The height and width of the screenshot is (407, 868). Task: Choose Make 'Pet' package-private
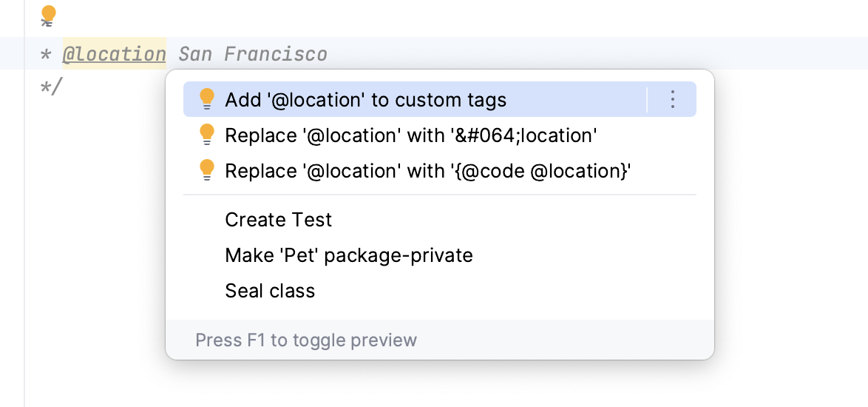(349, 255)
